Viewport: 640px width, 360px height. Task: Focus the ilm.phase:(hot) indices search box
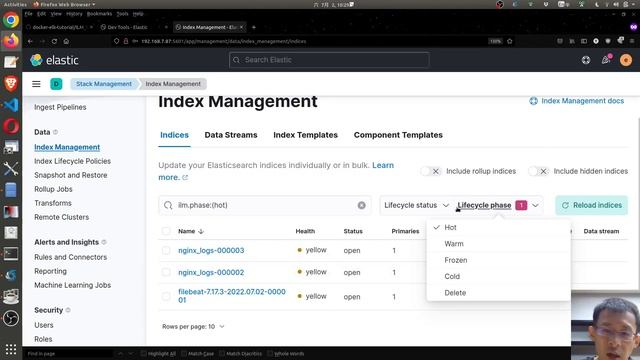pyautogui.click(x=264, y=205)
